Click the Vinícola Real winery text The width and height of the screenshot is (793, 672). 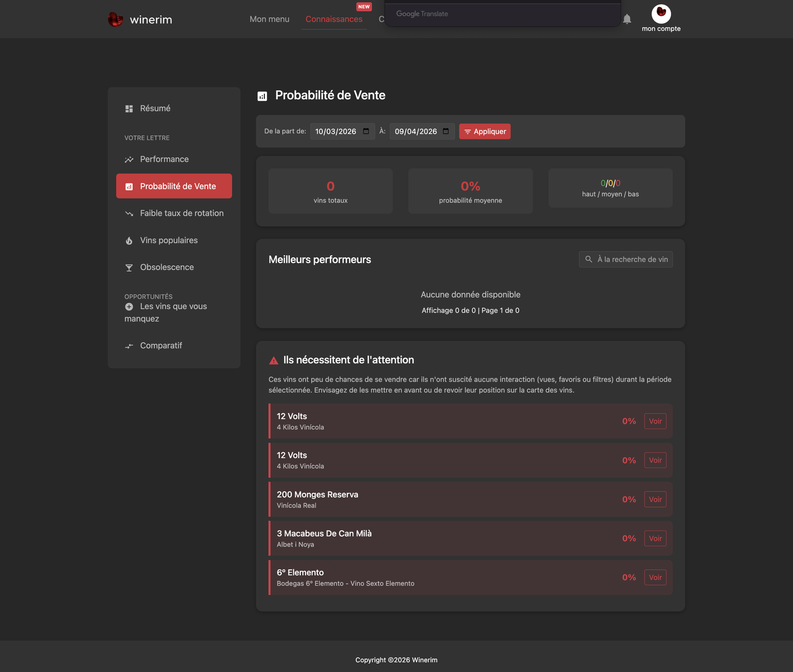point(297,505)
